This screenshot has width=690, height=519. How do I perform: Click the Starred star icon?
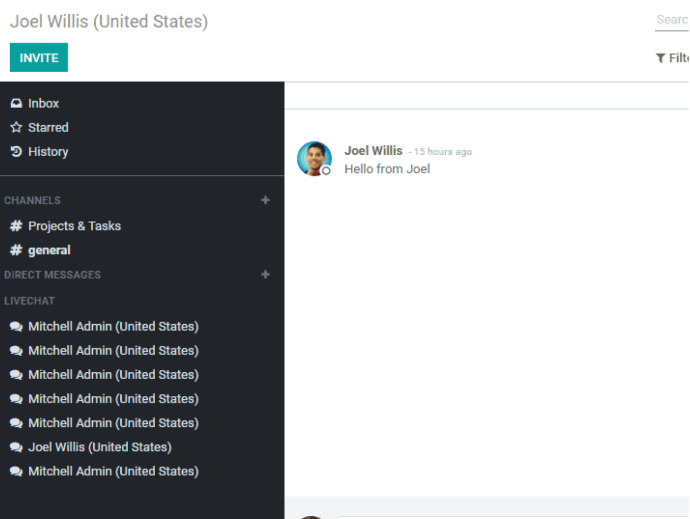pyautogui.click(x=16, y=128)
